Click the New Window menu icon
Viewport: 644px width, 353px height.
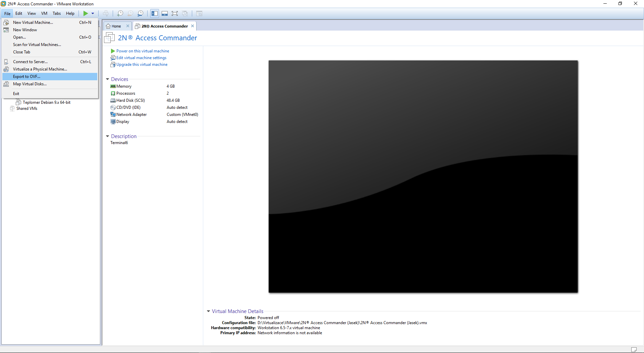[x=6, y=30]
